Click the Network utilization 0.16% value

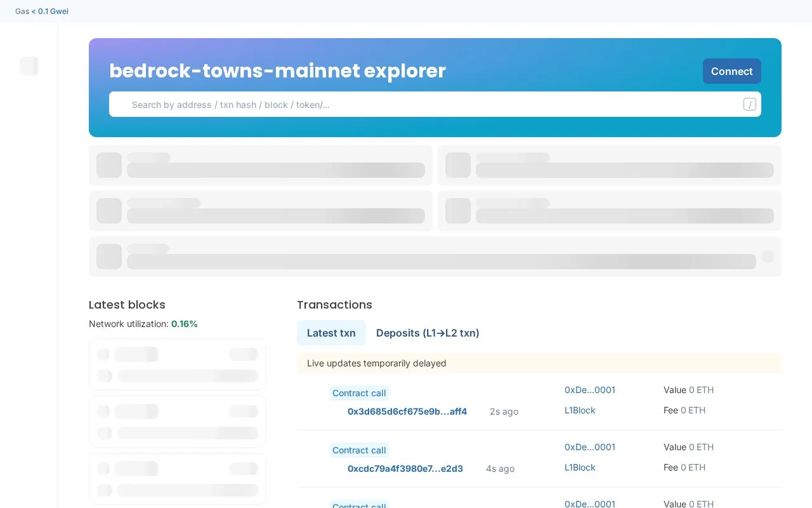pyautogui.click(x=185, y=324)
